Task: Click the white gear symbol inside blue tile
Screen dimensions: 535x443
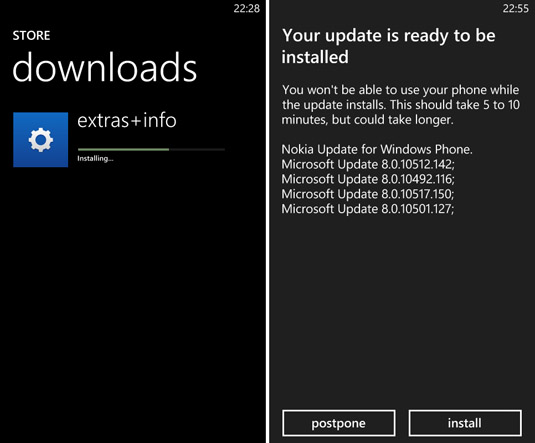Action: tap(41, 140)
